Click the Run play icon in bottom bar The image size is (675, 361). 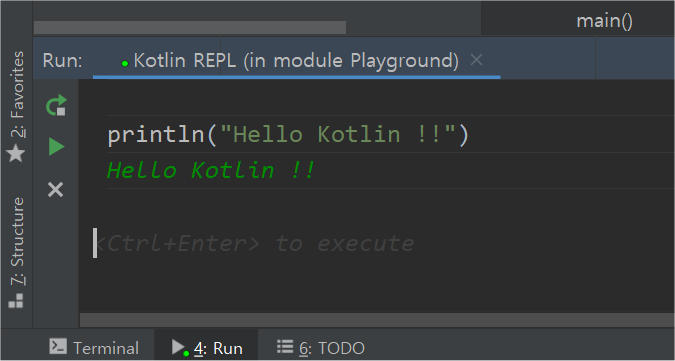coord(180,347)
